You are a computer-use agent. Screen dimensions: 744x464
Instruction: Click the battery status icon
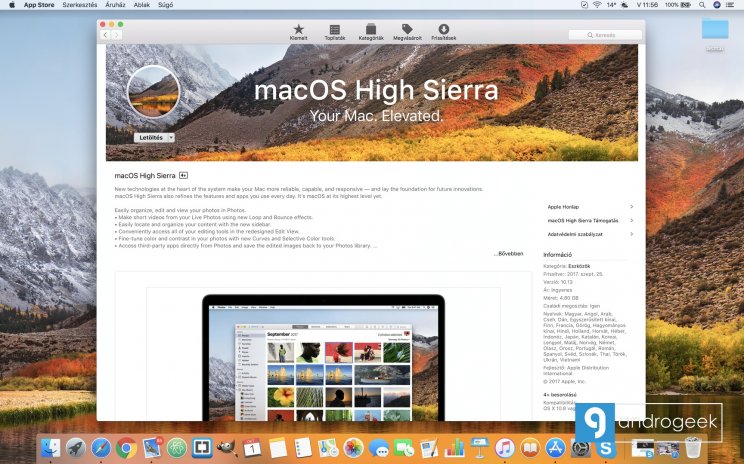point(686,5)
